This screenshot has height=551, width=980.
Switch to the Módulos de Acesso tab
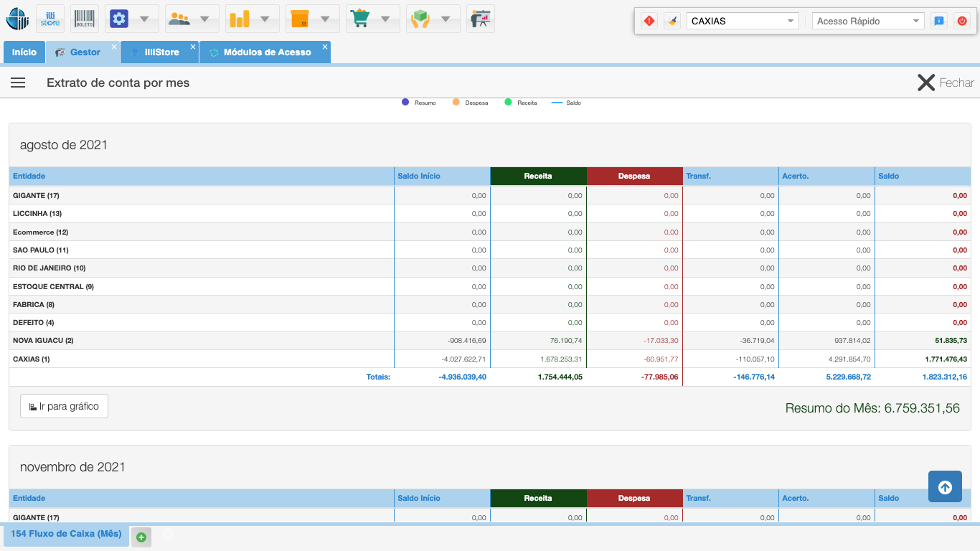coord(266,52)
